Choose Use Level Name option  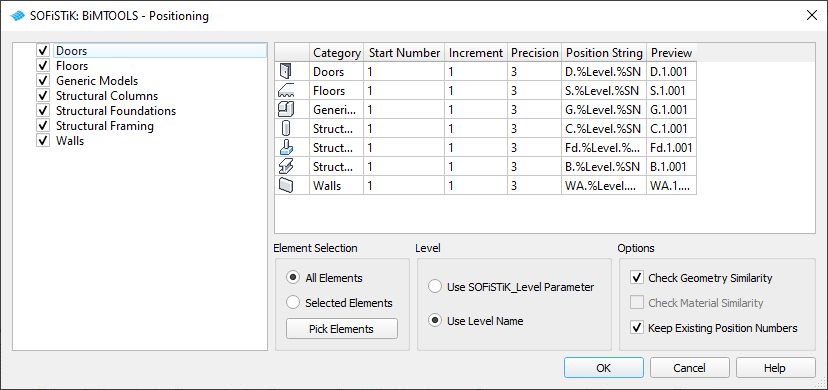435,320
